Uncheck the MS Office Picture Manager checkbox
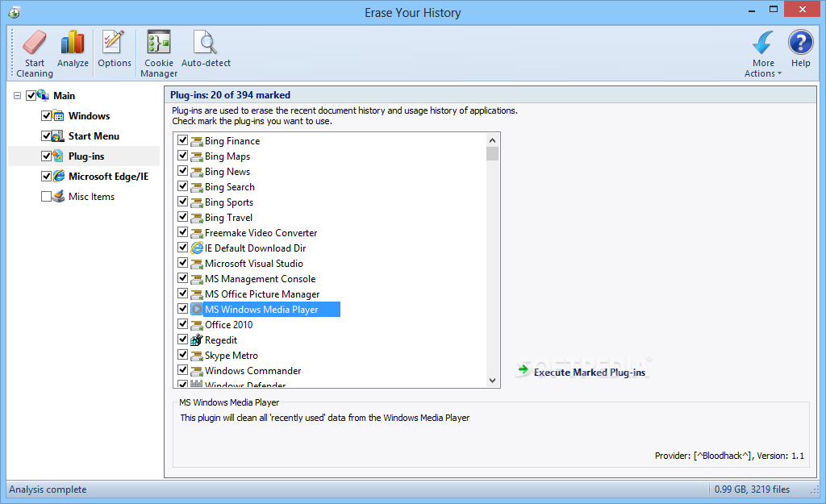The width and height of the screenshot is (826, 504). point(183,294)
